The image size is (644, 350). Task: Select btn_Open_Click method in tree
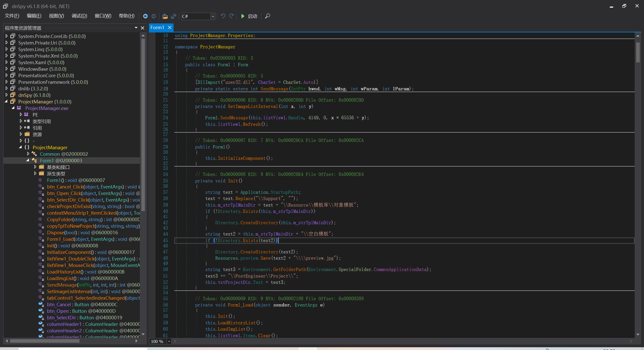click(x=93, y=193)
